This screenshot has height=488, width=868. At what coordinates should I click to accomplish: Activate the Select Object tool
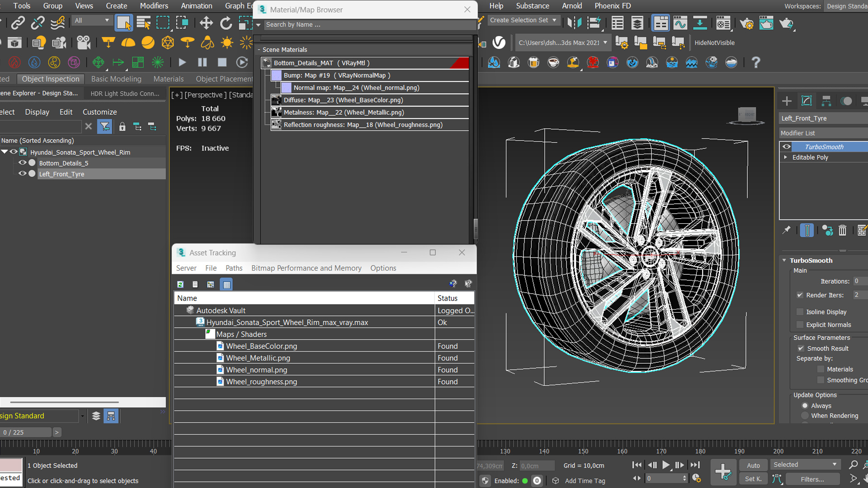pyautogui.click(x=123, y=23)
